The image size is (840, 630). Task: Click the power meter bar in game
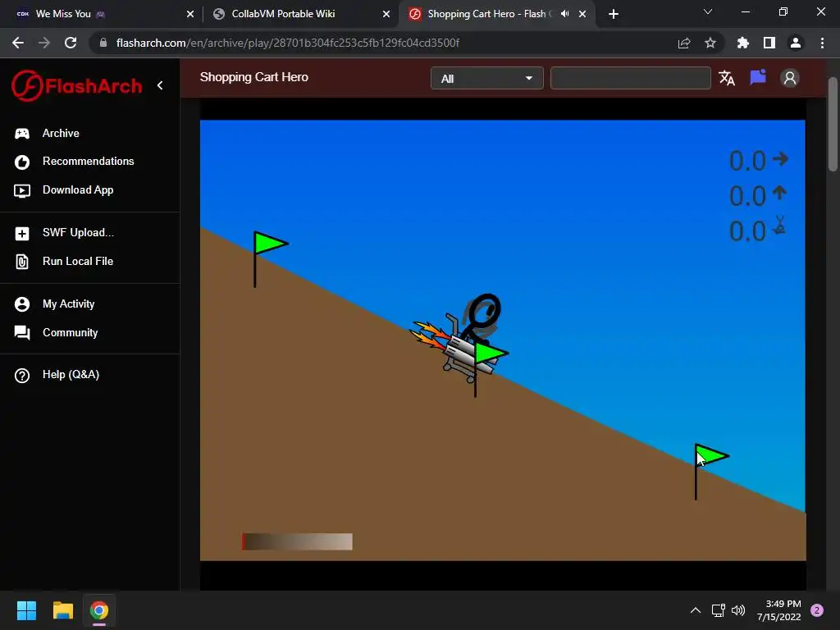click(x=297, y=541)
